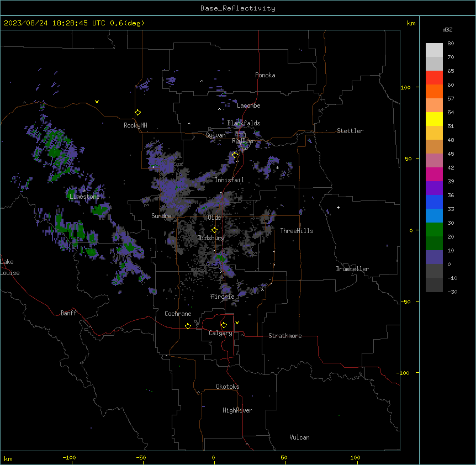Click the dark orange 57-60 dBZ swatch
Screen dimensions: 476x465
[x=434, y=91]
